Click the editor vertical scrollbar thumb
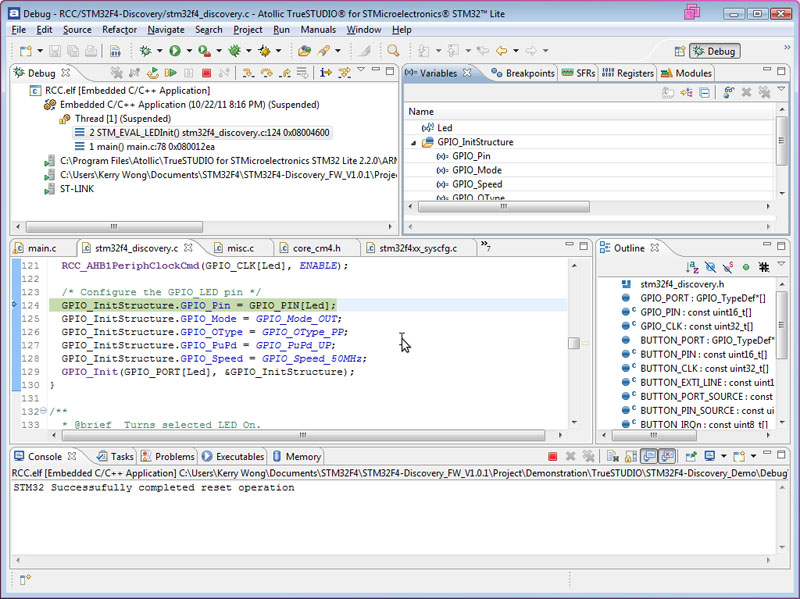This screenshot has height=599, width=800. pos(574,343)
